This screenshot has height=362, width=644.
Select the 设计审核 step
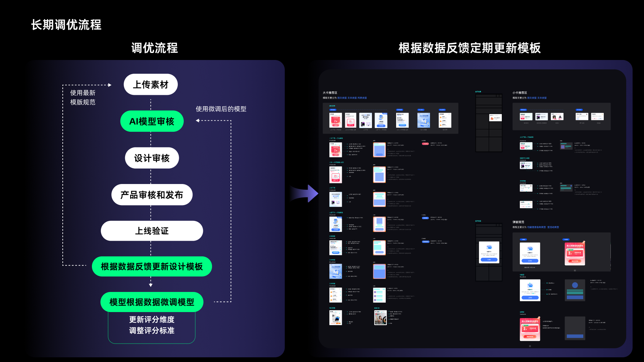tap(152, 158)
